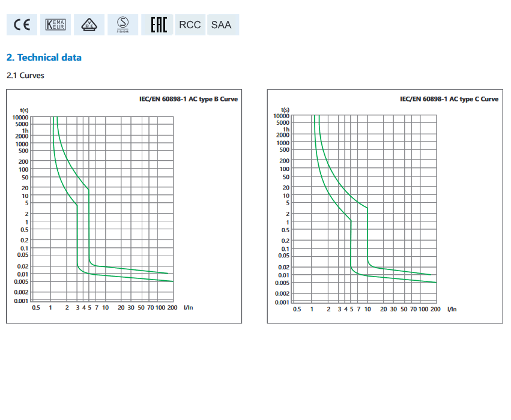Click the 10000 y-axis value on B chart

click(x=20, y=117)
